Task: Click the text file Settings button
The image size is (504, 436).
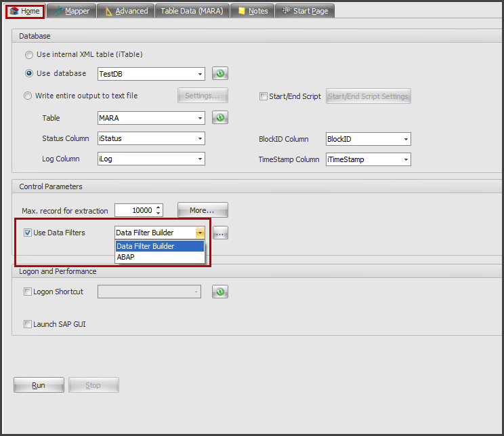Action: click(203, 96)
